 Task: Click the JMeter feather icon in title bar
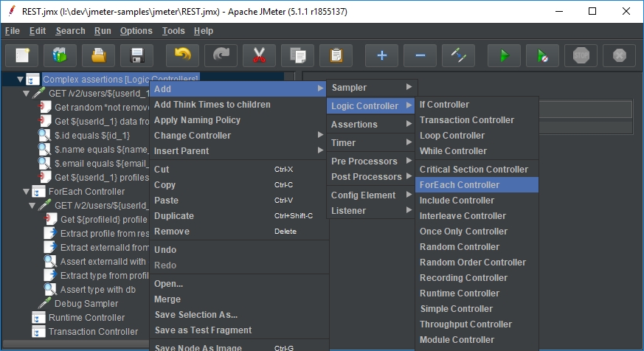click(13, 11)
